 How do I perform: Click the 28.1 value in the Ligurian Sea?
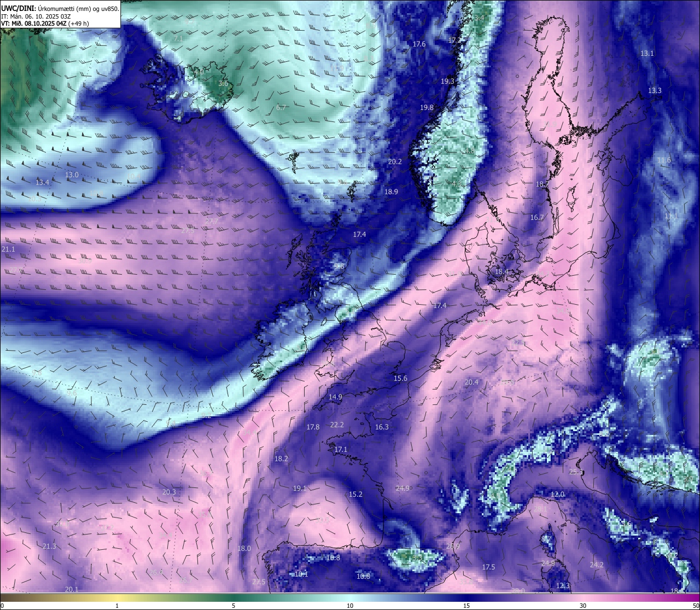click(540, 509)
